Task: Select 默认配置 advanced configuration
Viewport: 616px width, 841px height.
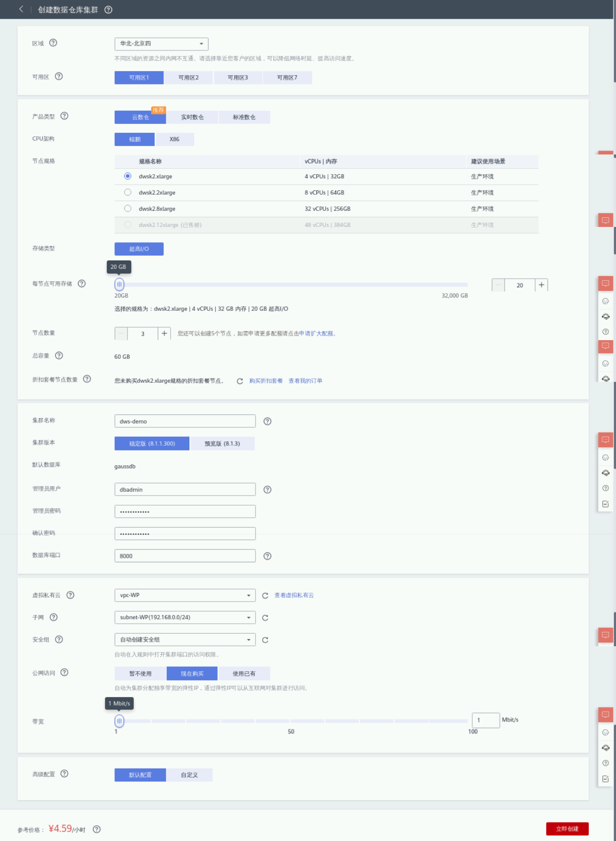Action: [140, 775]
